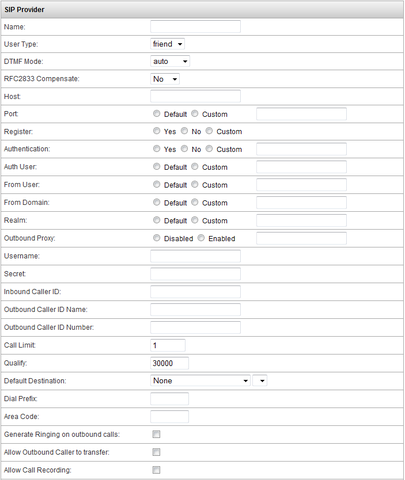Open the RFC2833 Compensate dropdown

(x=165, y=79)
